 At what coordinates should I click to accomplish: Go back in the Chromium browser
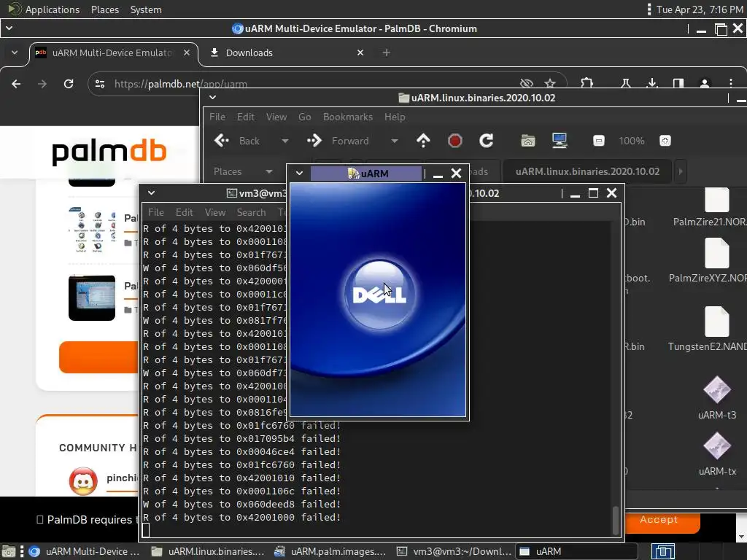pos(16,84)
